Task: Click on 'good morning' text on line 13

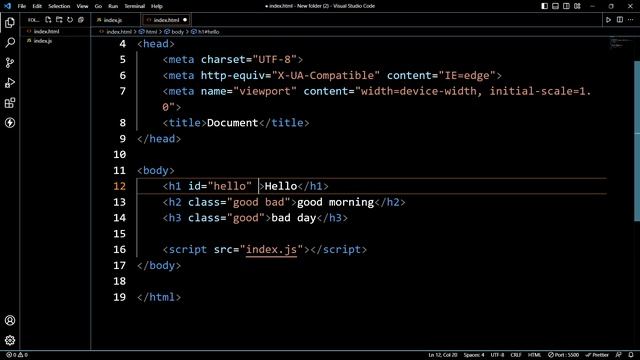Action: 335,202
